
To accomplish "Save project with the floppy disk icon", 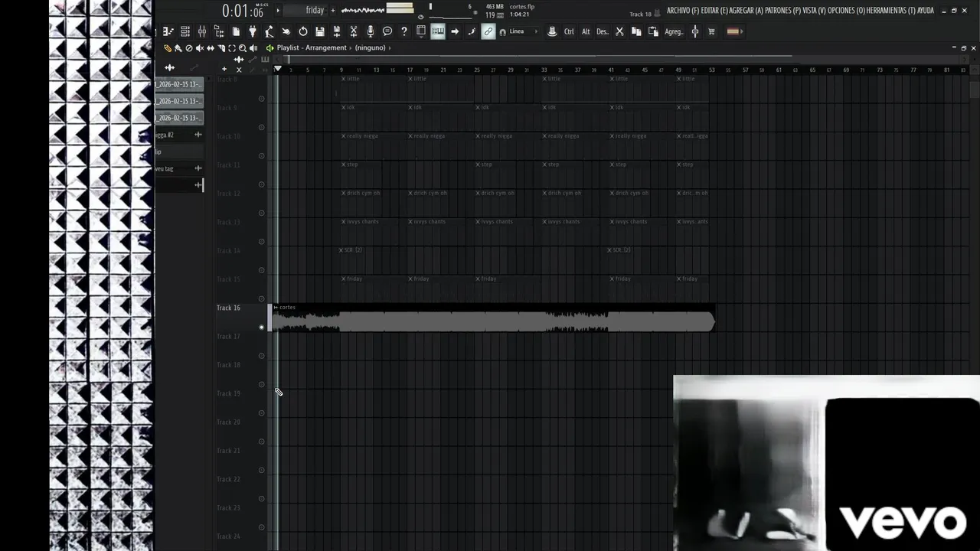I will [320, 31].
